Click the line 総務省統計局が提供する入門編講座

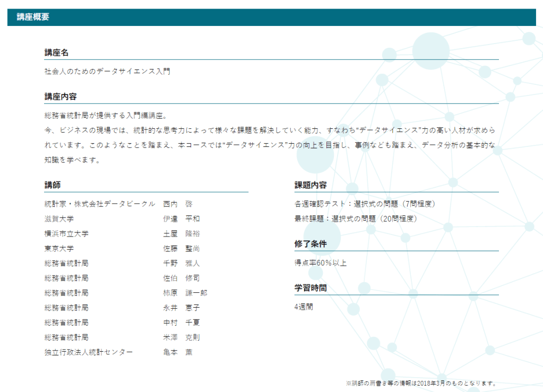tap(106, 116)
